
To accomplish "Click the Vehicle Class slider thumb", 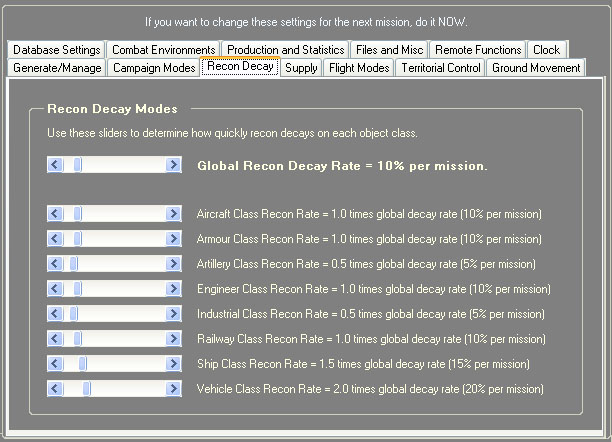I will pos(87,388).
